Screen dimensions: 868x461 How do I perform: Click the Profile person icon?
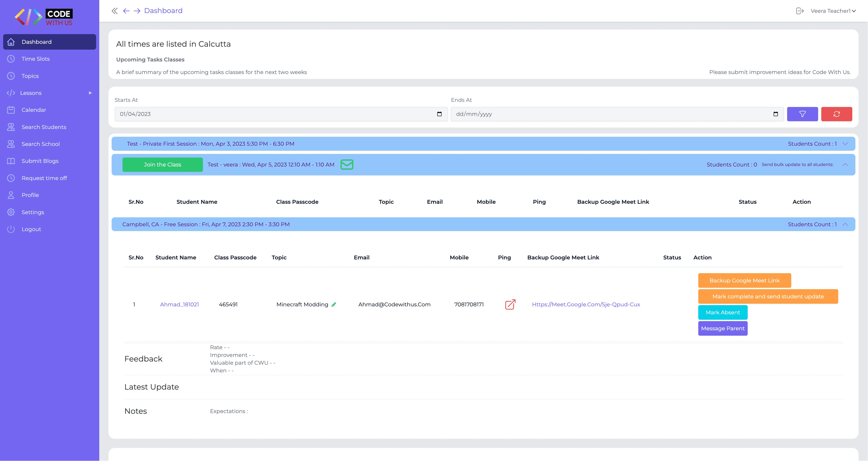coord(11,195)
